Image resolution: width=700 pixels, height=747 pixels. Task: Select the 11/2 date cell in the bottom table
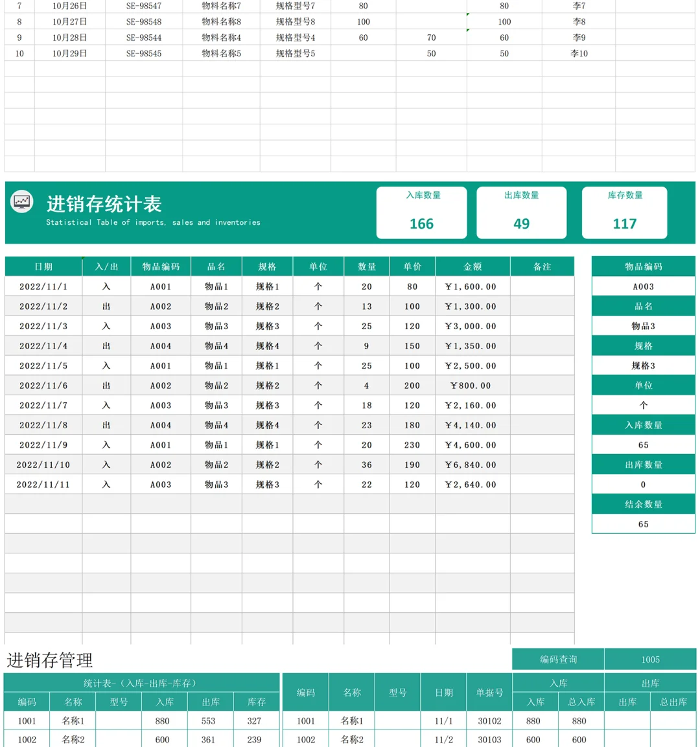pos(443,739)
